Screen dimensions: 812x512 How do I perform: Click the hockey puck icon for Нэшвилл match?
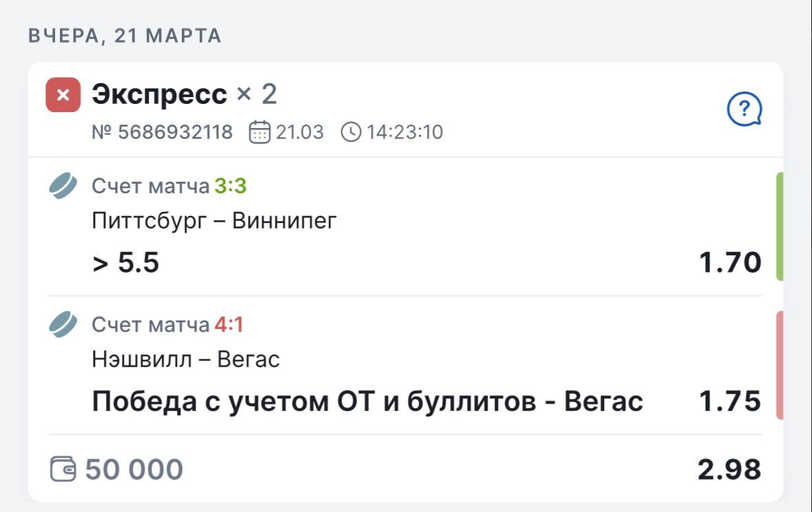pos(63,324)
